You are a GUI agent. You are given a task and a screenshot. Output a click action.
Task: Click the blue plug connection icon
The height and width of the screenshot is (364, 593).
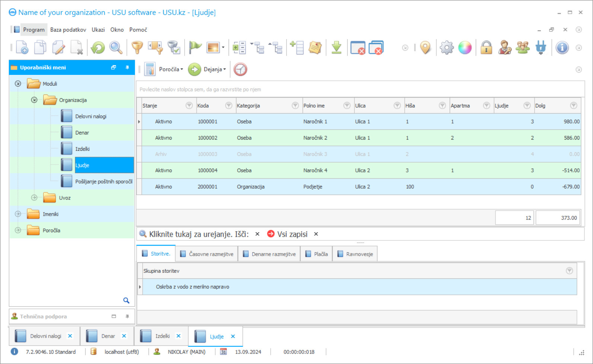pyautogui.click(x=541, y=48)
